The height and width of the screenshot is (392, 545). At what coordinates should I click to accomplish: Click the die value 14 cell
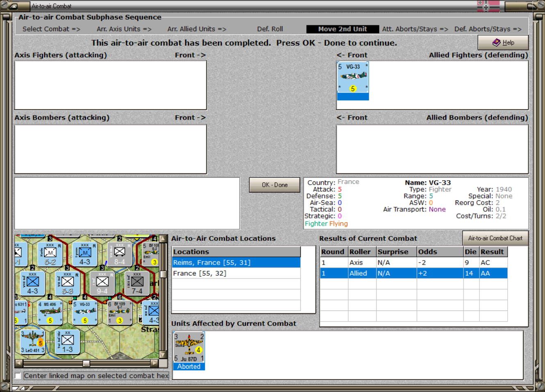point(471,273)
